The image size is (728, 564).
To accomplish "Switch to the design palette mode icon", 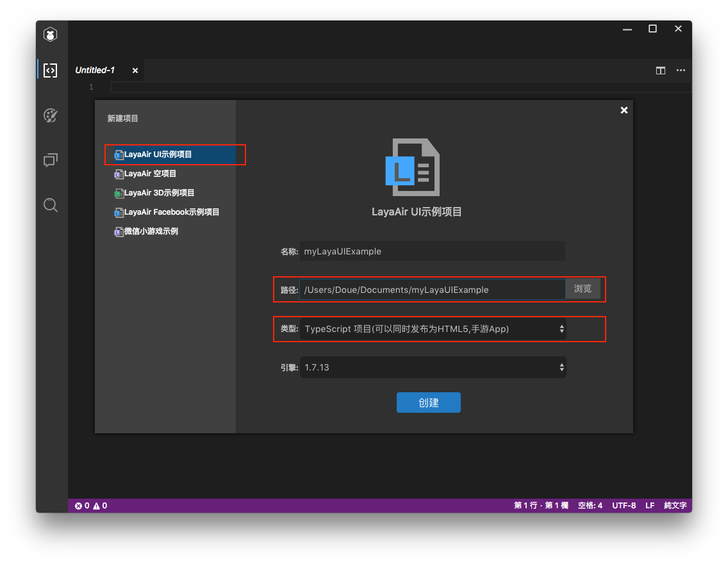I will tap(51, 115).
